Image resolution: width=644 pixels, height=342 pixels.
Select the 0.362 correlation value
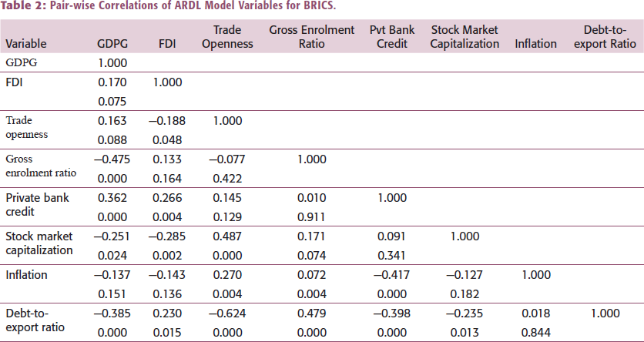click(112, 198)
